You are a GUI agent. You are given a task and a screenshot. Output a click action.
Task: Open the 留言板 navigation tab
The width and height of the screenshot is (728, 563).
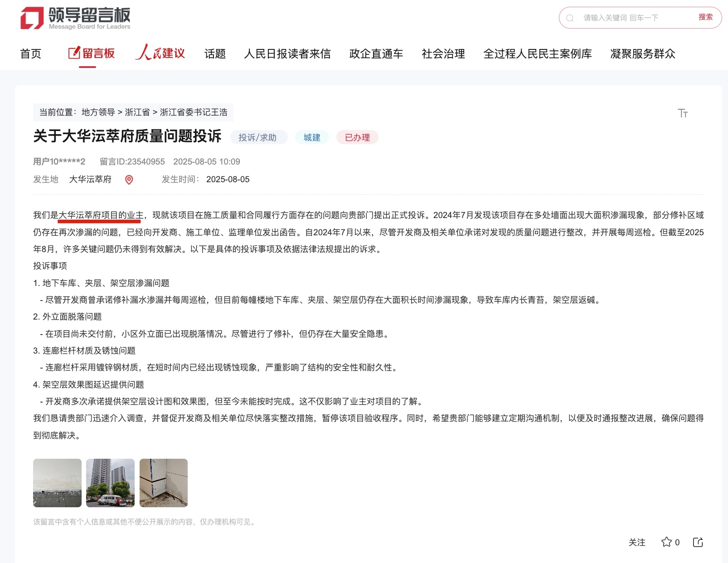point(92,53)
